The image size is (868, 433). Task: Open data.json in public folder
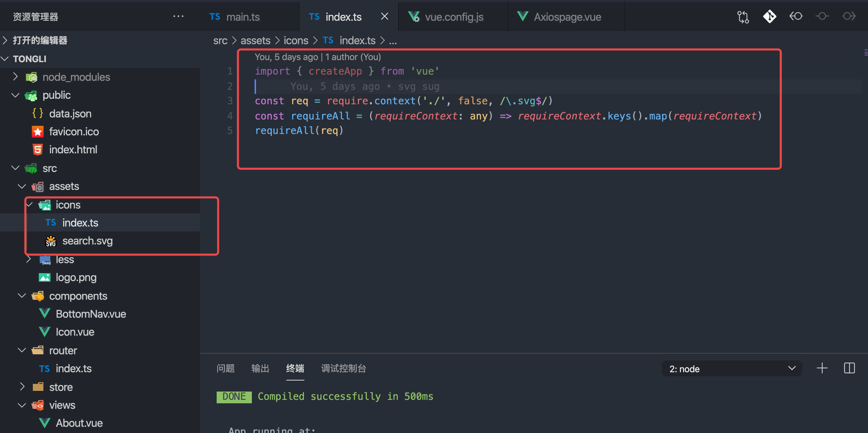[x=70, y=114]
